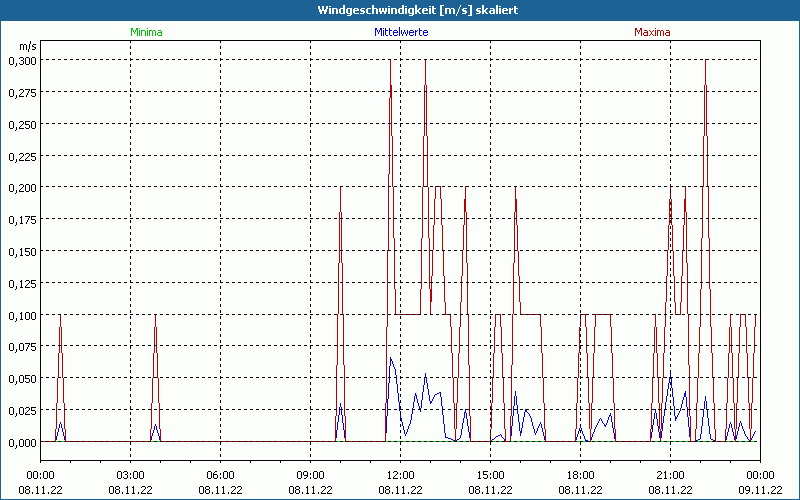Viewport: 800px width, 500px height.
Task: Click the red Maxima legend label
Action: coord(652,32)
